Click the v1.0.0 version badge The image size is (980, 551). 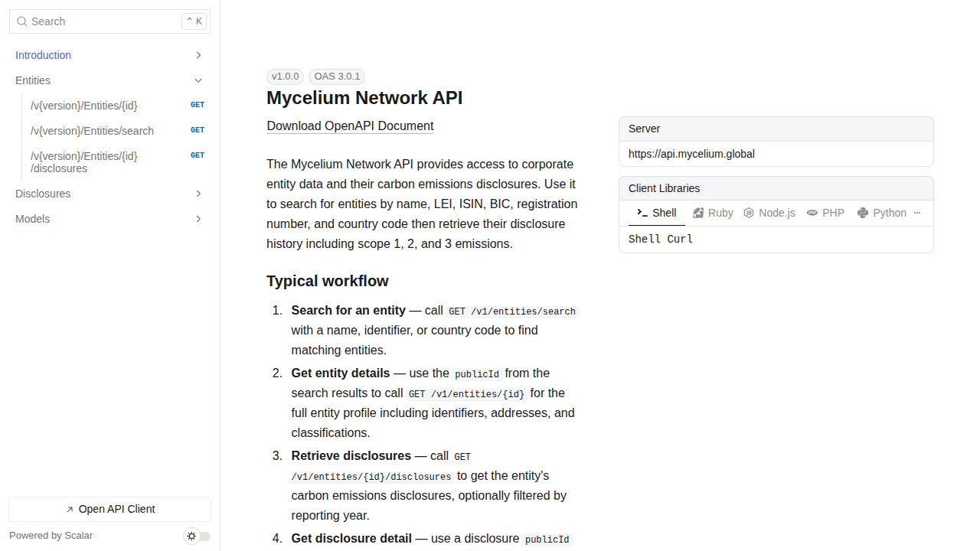285,77
